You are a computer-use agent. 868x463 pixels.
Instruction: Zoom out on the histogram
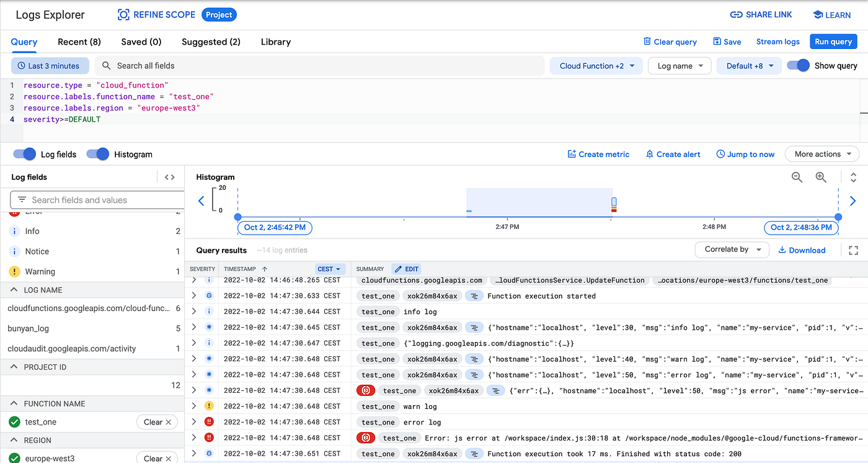coord(797,177)
